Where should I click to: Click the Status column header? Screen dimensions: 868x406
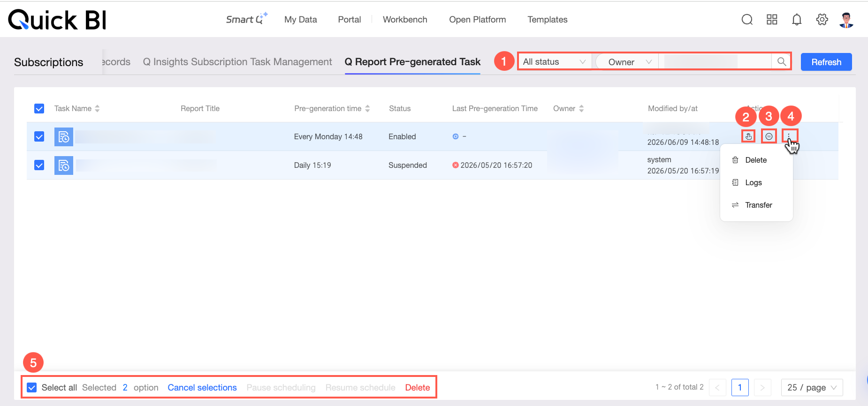coord(400,108)
